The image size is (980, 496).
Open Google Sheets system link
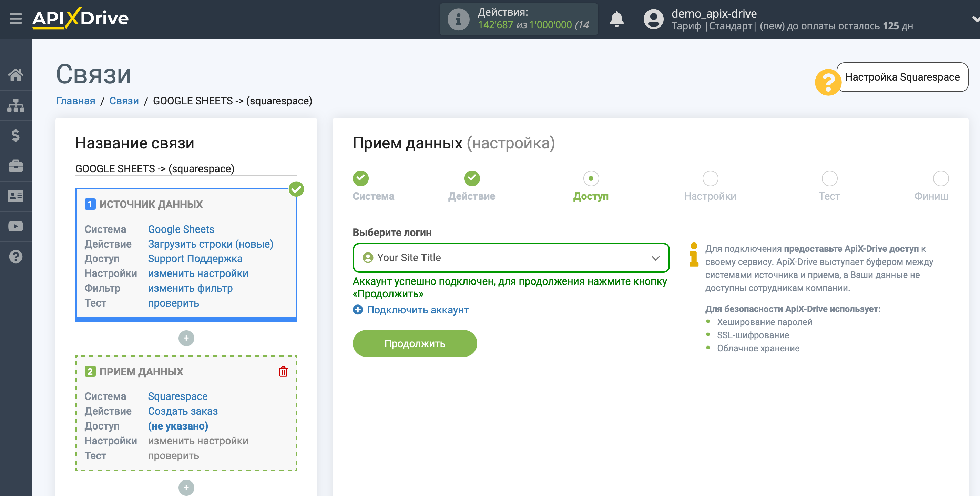click(181, 229)
